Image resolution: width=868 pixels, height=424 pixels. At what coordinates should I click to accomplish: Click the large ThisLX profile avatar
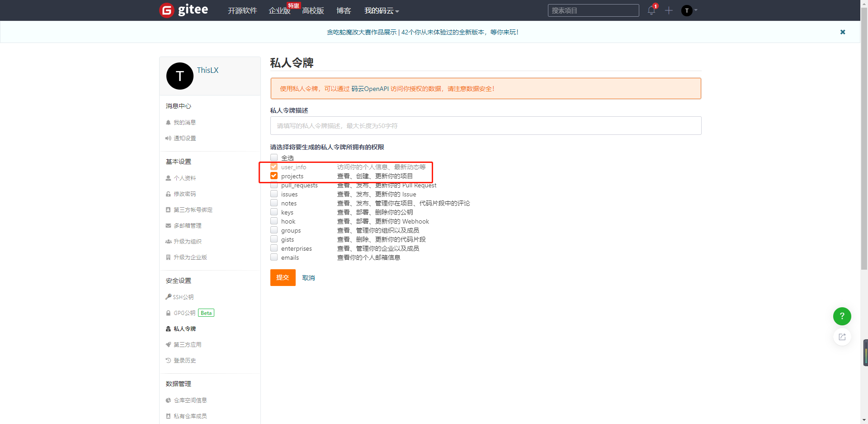pos(180,76)
